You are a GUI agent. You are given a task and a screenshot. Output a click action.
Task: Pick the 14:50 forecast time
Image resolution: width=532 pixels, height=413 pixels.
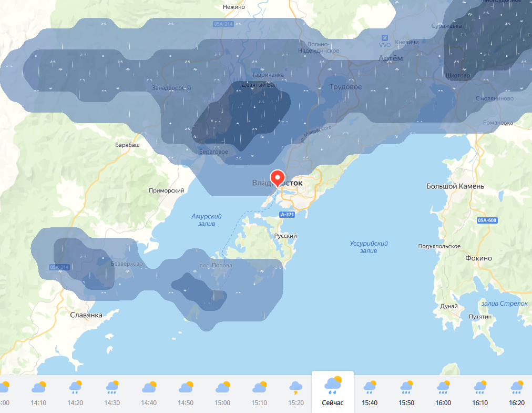186,402
